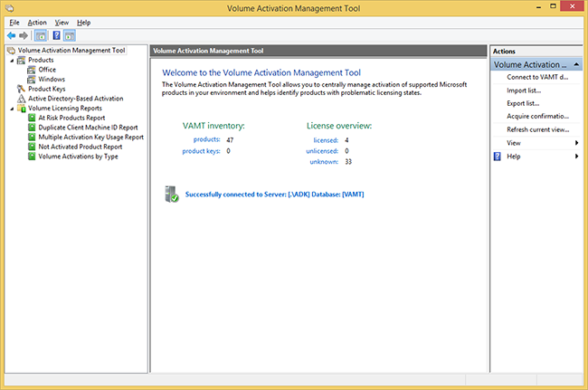
Task: Collapse the Products tree node
Action: coord(11,60)
